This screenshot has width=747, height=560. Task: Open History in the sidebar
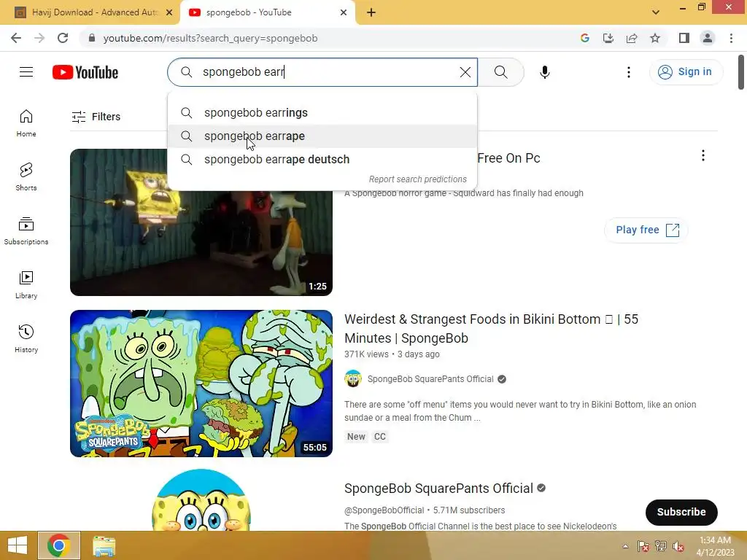point(26,338)
